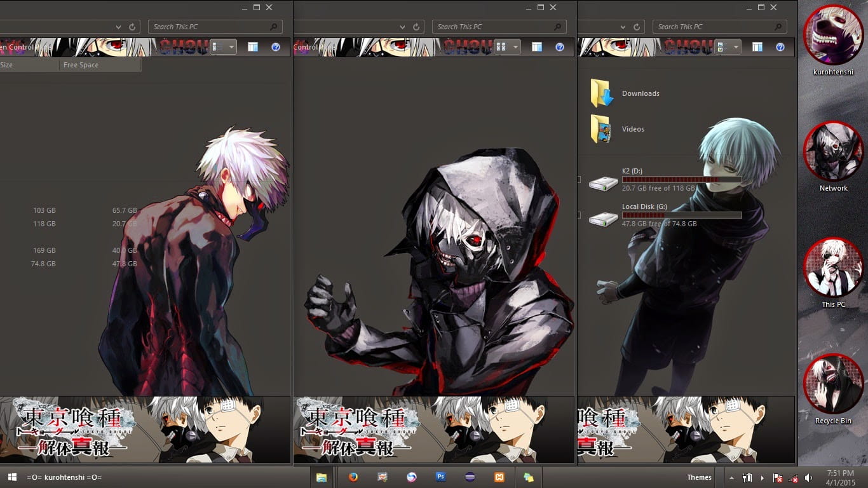Open File Explorer from the taskbar

(x=322, y=477)
